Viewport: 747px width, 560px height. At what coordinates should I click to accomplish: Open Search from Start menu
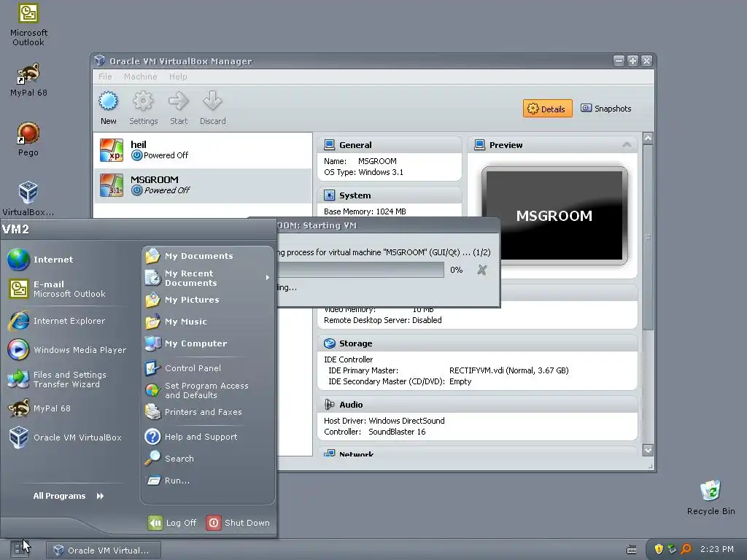pos(207,459)
